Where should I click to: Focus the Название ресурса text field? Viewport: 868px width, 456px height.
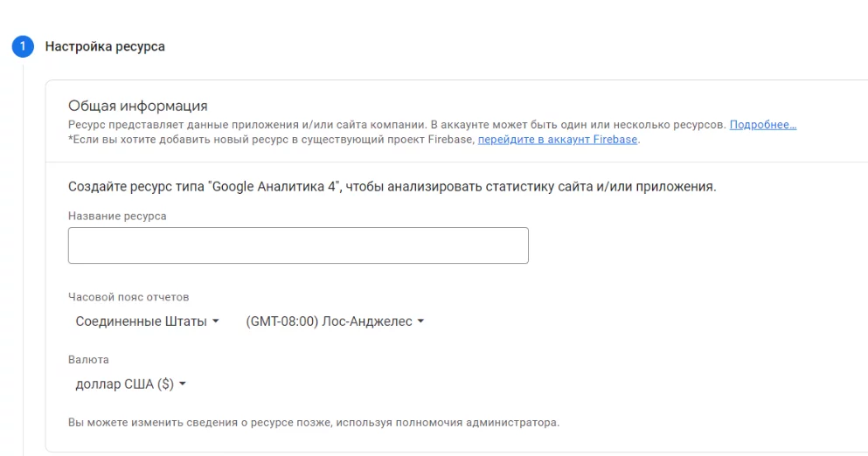(298, 245)
